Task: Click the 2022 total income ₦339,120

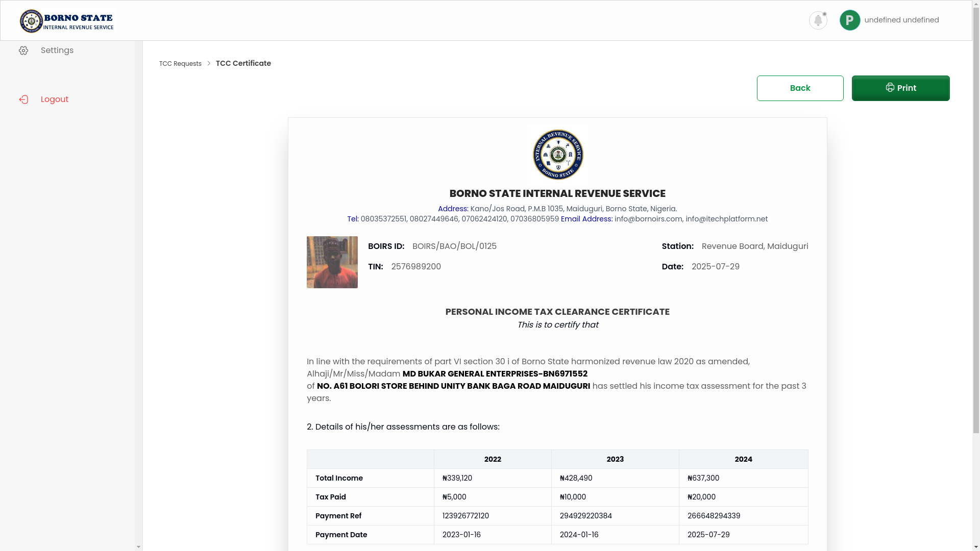Action: pos(457,478)
